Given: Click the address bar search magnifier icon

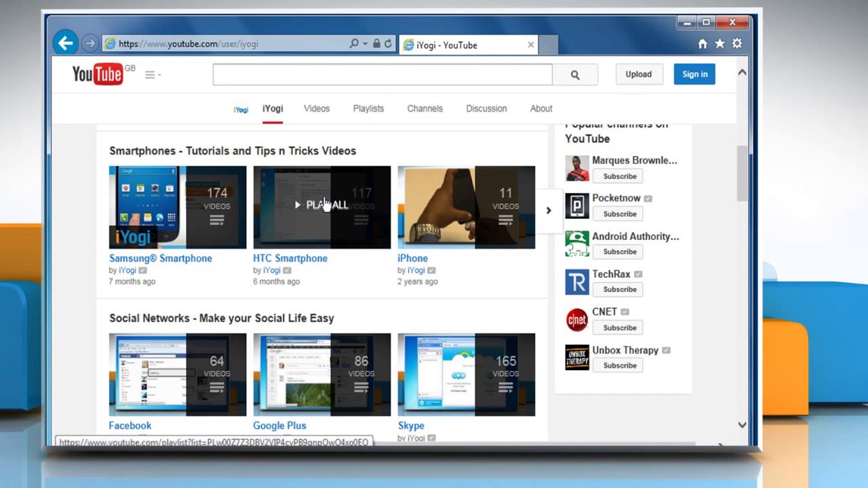Looking at the screenshot, I should (x=354, y=43).
